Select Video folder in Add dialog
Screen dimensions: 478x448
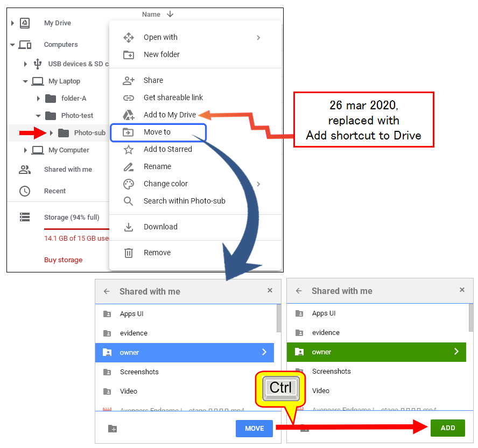coord(376,391)
